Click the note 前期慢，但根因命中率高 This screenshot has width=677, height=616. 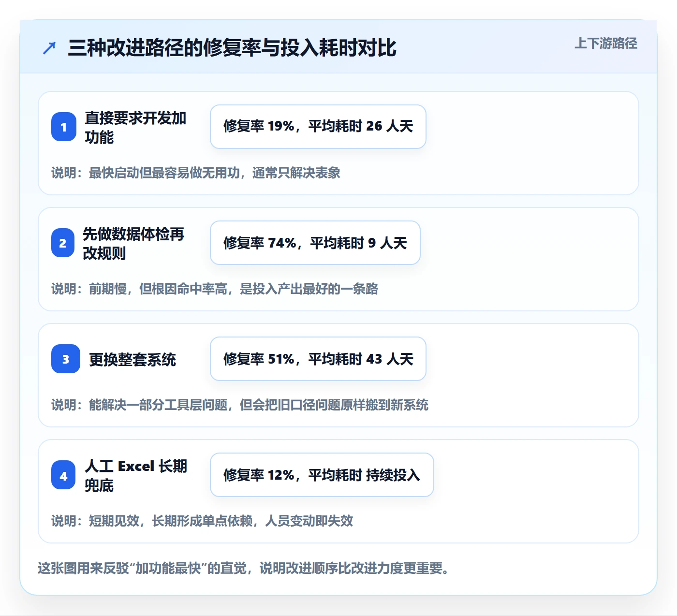point(215,289)
